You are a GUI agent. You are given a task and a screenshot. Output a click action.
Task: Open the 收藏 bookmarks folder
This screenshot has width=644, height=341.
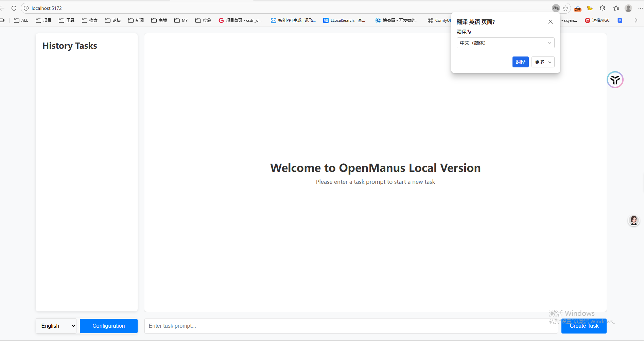pos(203,20)
